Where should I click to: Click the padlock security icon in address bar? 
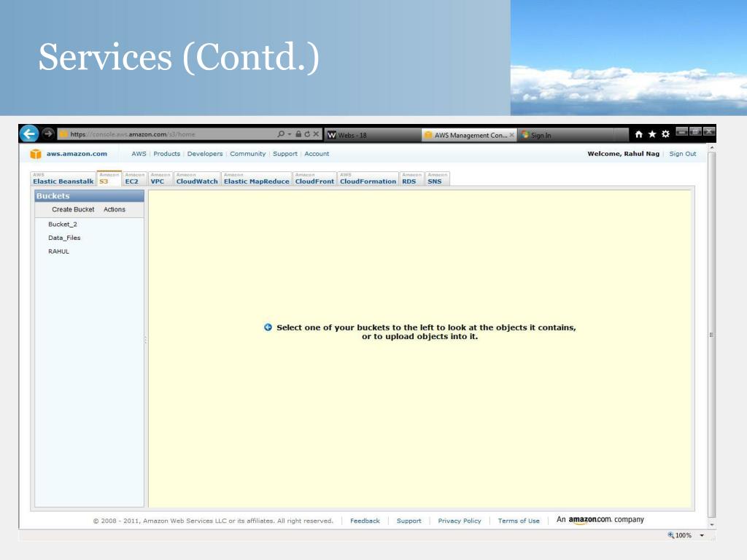(298, 134)
